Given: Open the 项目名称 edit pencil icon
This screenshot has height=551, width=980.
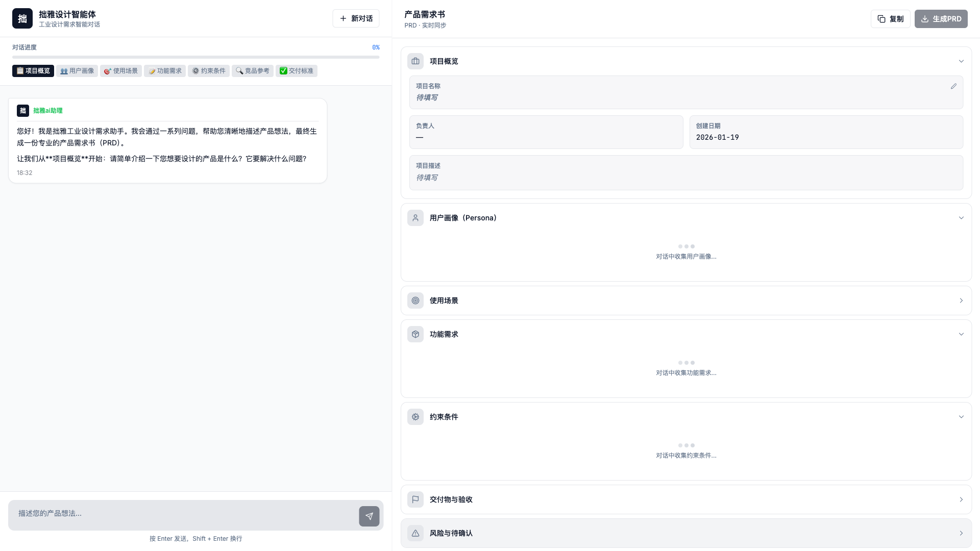Looking at the screenshot, I should pos(953,86).
